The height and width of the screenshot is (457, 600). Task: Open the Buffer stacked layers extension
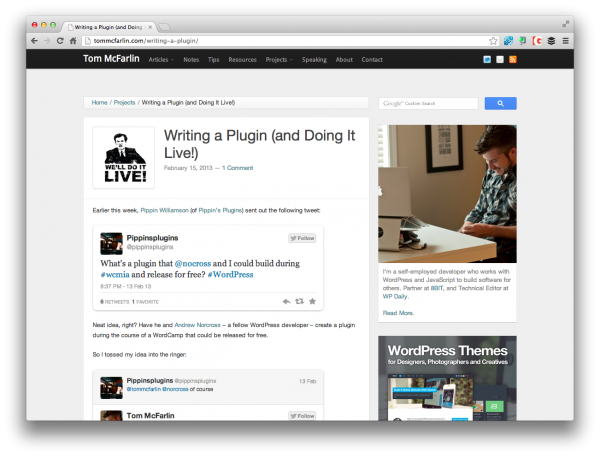(x=551, y=41)
